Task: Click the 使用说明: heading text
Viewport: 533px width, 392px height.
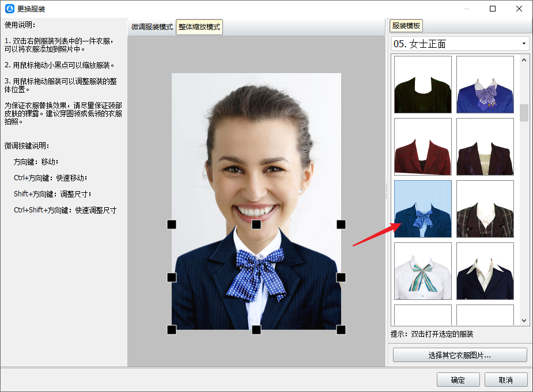Action: coord(20,25)
